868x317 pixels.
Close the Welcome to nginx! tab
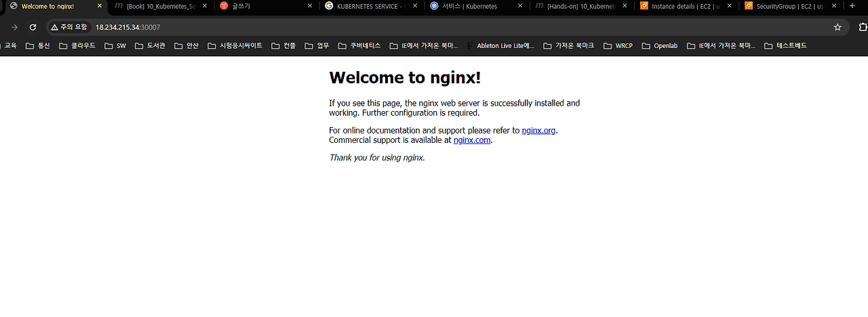[x=100, y=6]
